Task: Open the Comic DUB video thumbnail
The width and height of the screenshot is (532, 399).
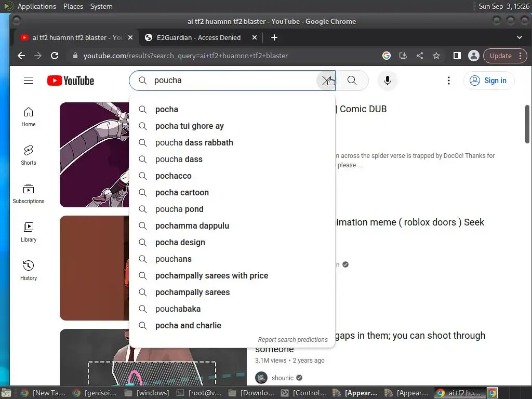Action: 95,155
